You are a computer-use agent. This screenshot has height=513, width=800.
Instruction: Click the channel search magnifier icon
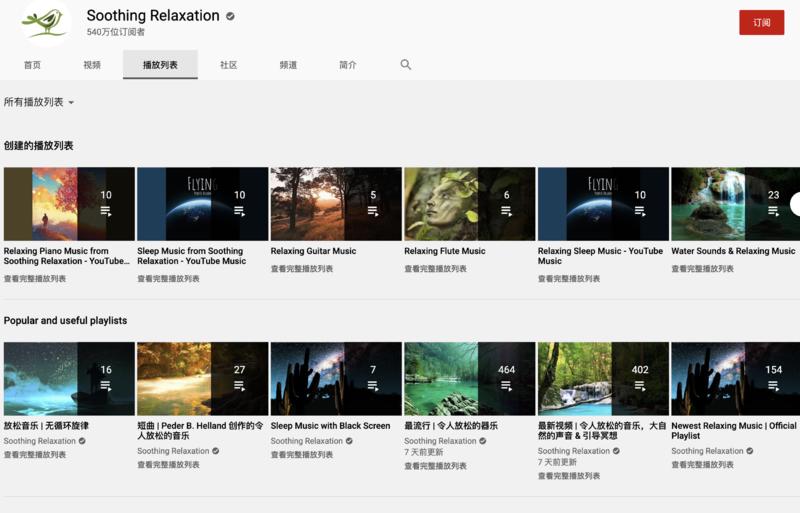point(406,64)
